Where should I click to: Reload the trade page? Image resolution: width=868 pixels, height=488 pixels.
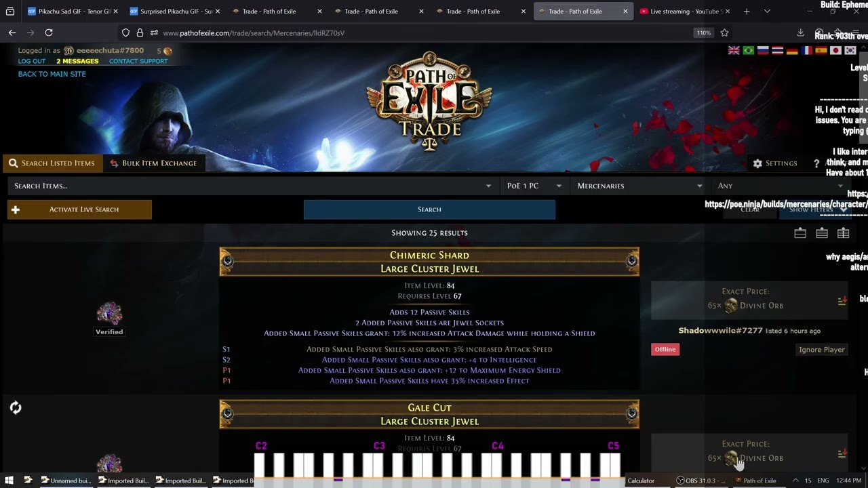(x=49, y=33)
